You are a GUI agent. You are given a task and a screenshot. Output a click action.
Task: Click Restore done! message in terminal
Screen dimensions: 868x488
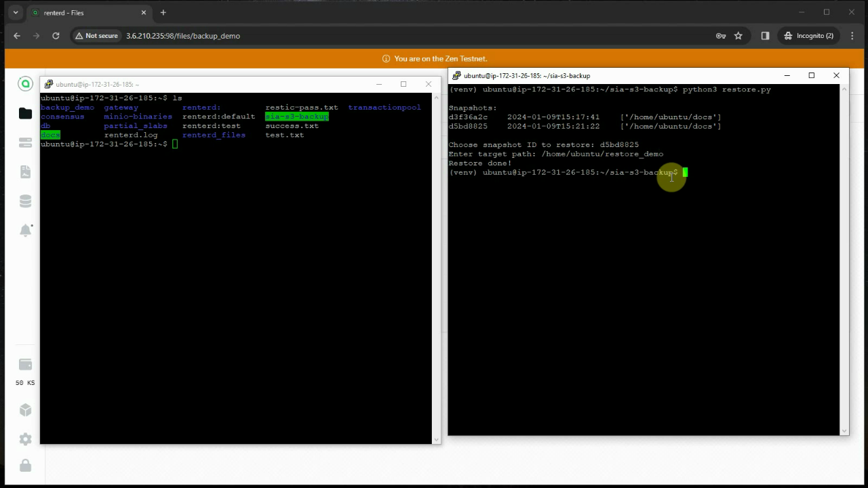click(x=480, y=163)
